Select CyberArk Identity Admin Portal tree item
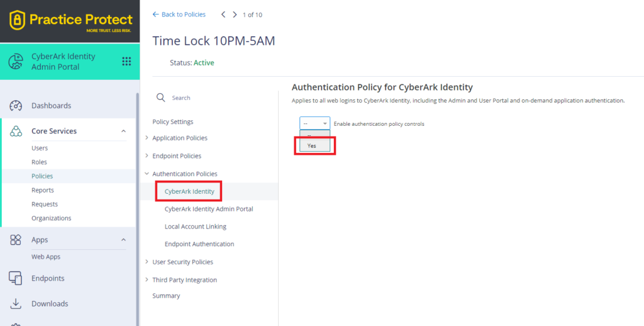 (209, 209)
